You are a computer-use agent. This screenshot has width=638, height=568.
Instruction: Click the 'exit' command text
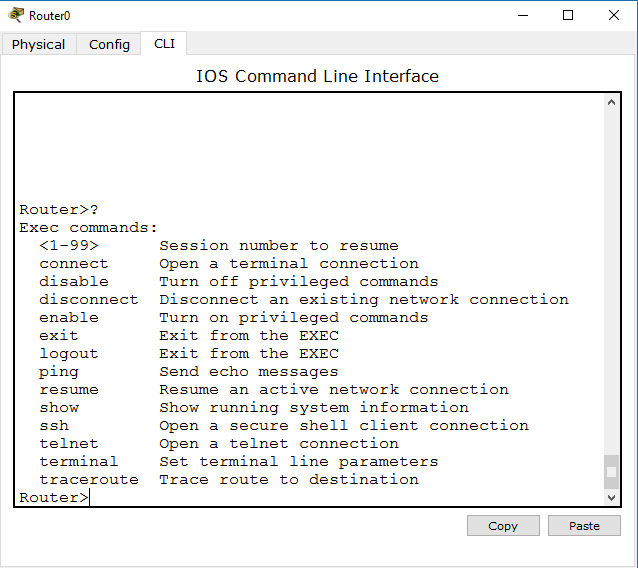point(59,335)
